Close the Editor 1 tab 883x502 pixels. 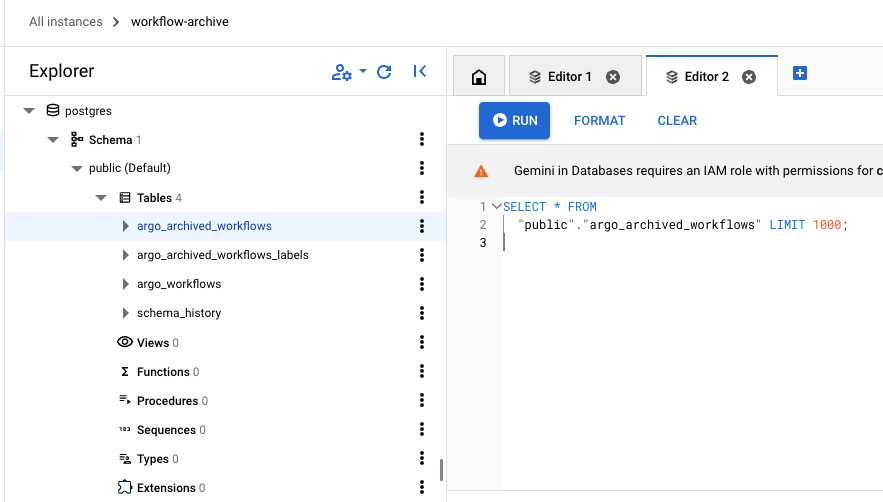613,77
